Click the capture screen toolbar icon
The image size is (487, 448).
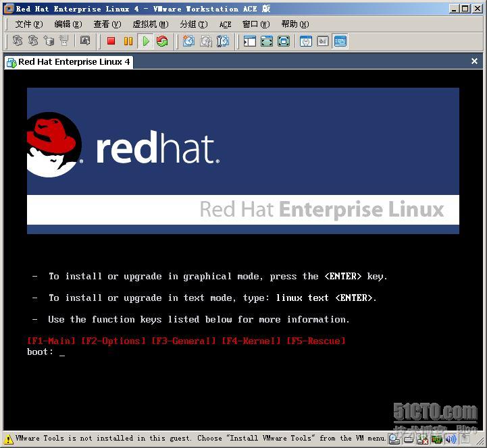click(85, 40)
